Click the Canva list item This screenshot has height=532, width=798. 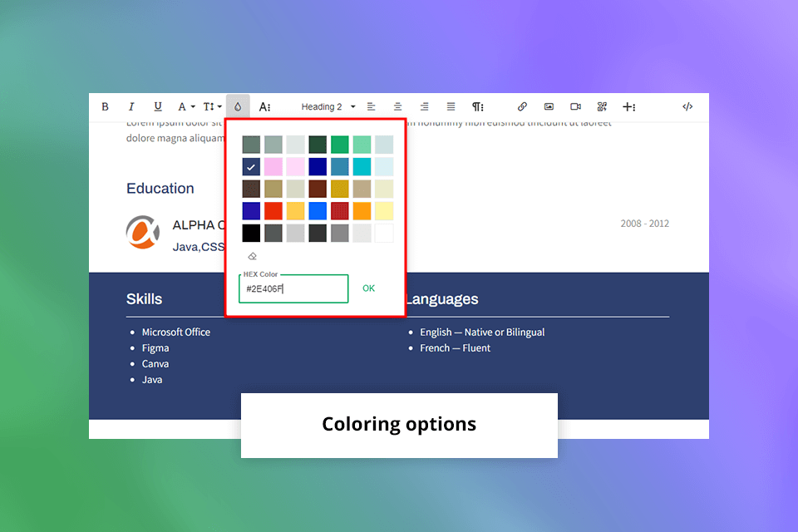click(x=155, y=363)
